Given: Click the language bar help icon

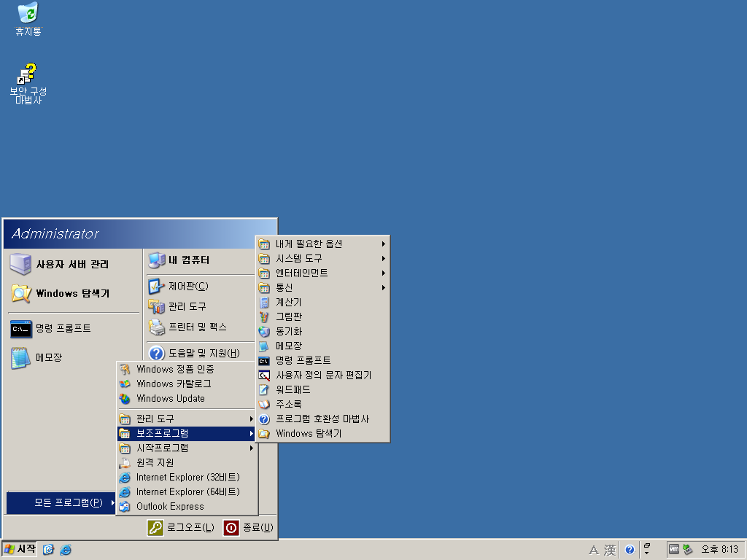Looking at the screenshot, I should (630, 550).
